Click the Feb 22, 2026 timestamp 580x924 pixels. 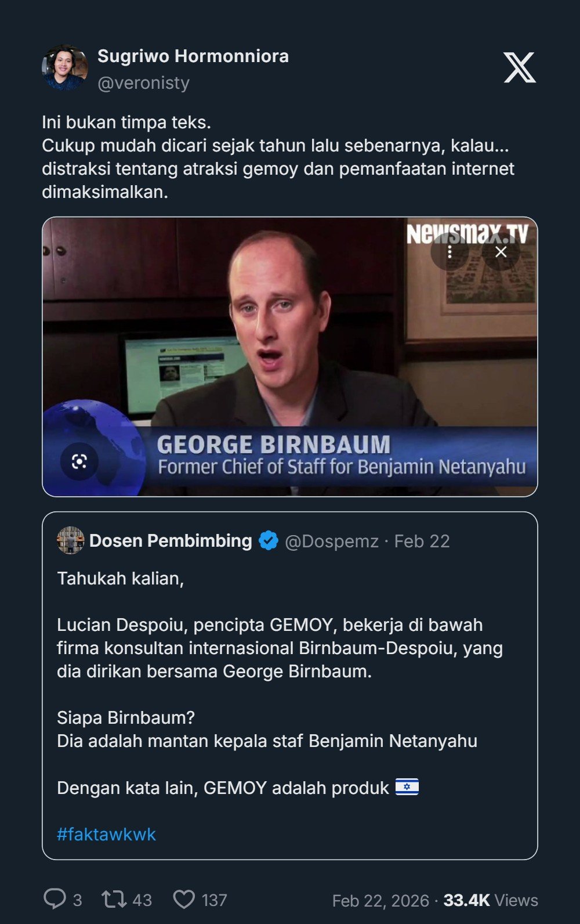[x=380, y=900]
